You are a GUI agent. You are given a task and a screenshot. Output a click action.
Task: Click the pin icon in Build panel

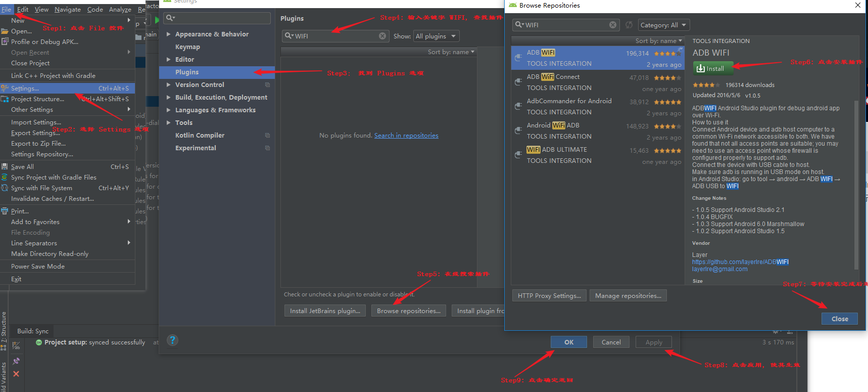(16, 361)
